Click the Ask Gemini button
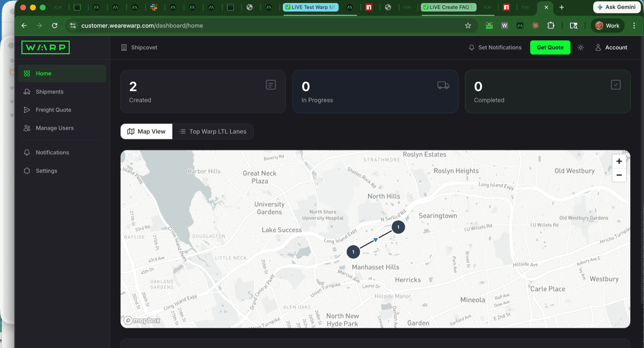The width and height of the screenshot is (644, 348). click(x=617, y=7)
